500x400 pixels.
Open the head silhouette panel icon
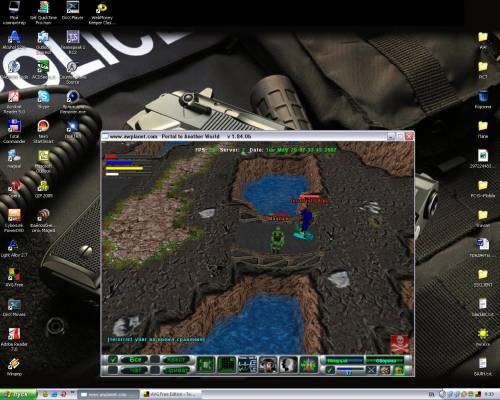[x=288, y=364]
